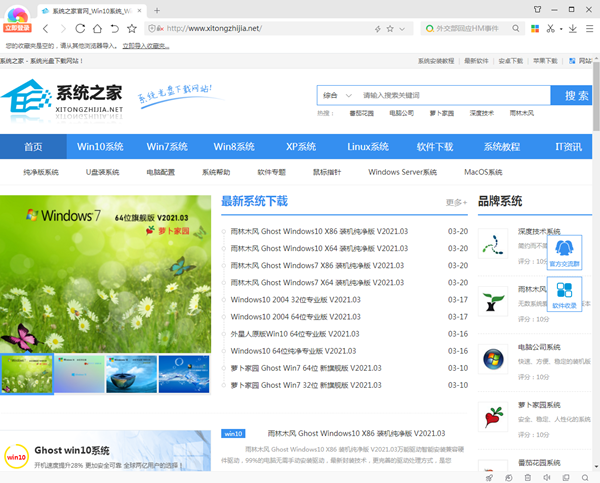
Task: Open the downloads arrow icon
Action: (x=572, y=28)
